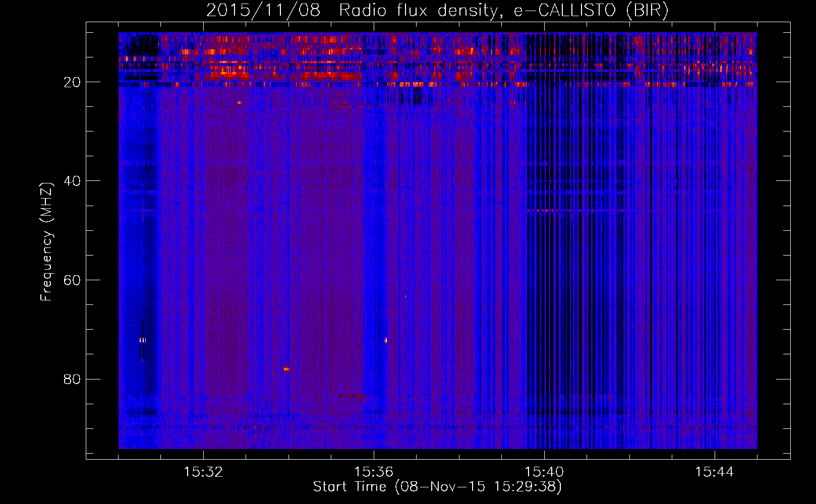Click the 80 MHz frequency tick label
The width and height of the screenshot is (816, 504).
coord(73,379)
